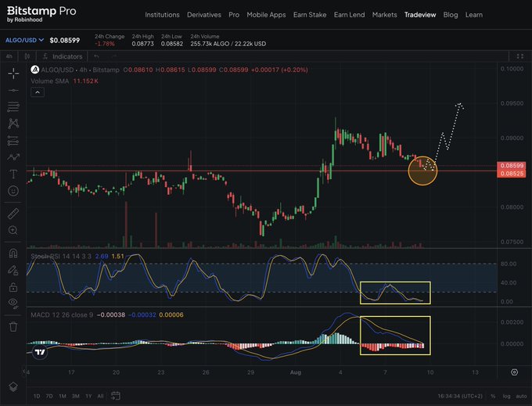
Task: Enter fullscreen chart mode
Action: point(519,56)
